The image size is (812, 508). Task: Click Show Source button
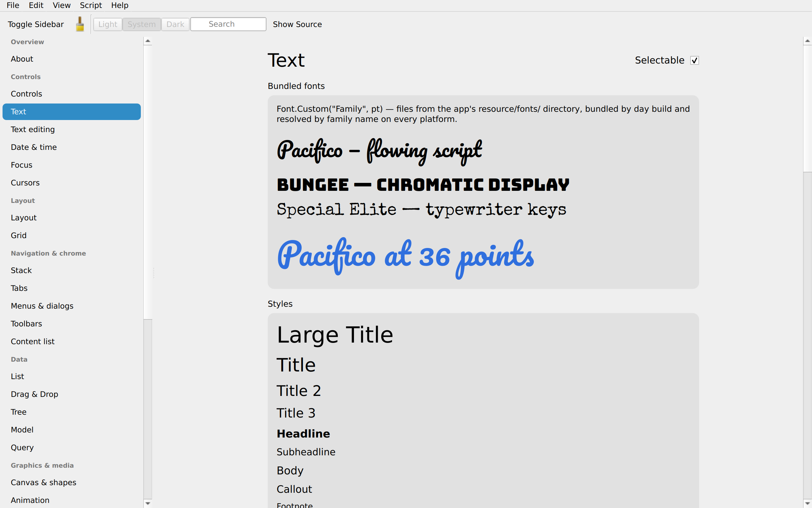(297, 24)
